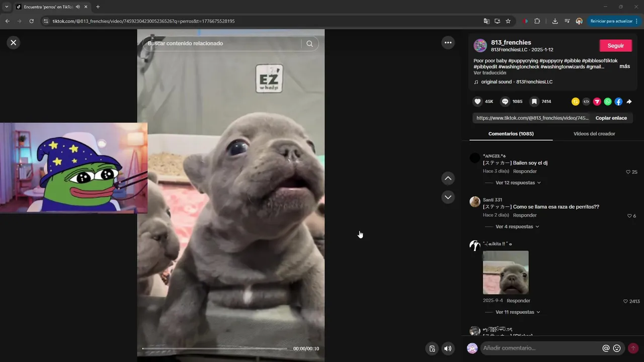Open comments via speech bubble icon

click(x=505, y=102)
